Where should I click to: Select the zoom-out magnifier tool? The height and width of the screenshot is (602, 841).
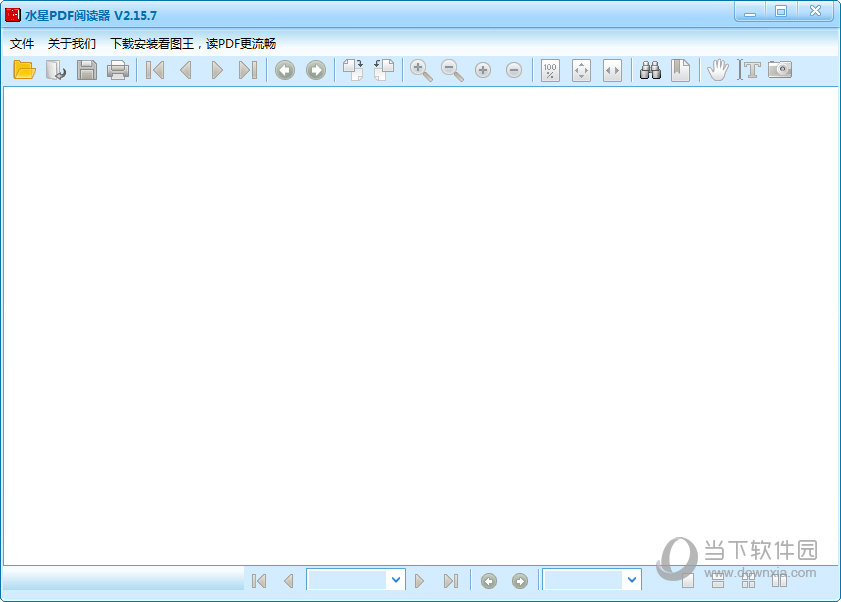(452, 70)
